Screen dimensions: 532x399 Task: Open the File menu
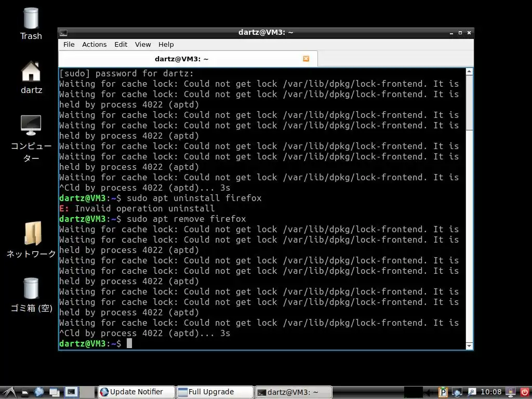tap(69, 45)
